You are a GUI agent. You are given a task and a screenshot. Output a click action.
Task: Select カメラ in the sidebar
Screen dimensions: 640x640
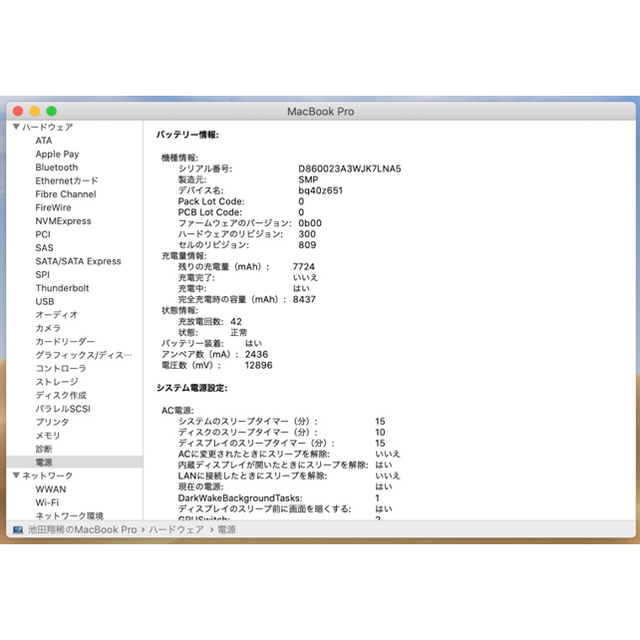coord(48,328)
